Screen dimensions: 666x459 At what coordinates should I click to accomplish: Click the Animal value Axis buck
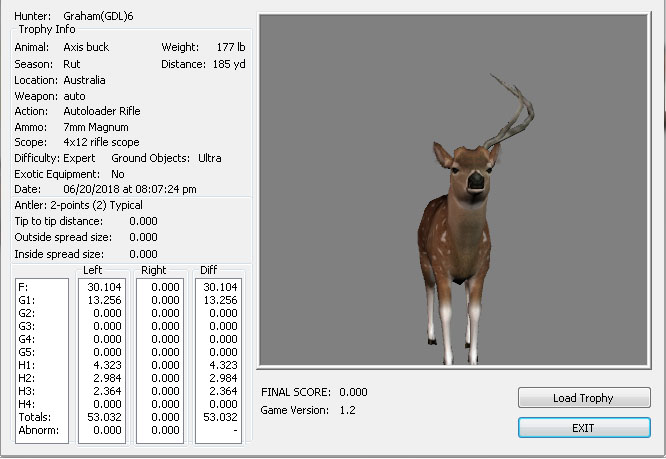pos(86,47)
